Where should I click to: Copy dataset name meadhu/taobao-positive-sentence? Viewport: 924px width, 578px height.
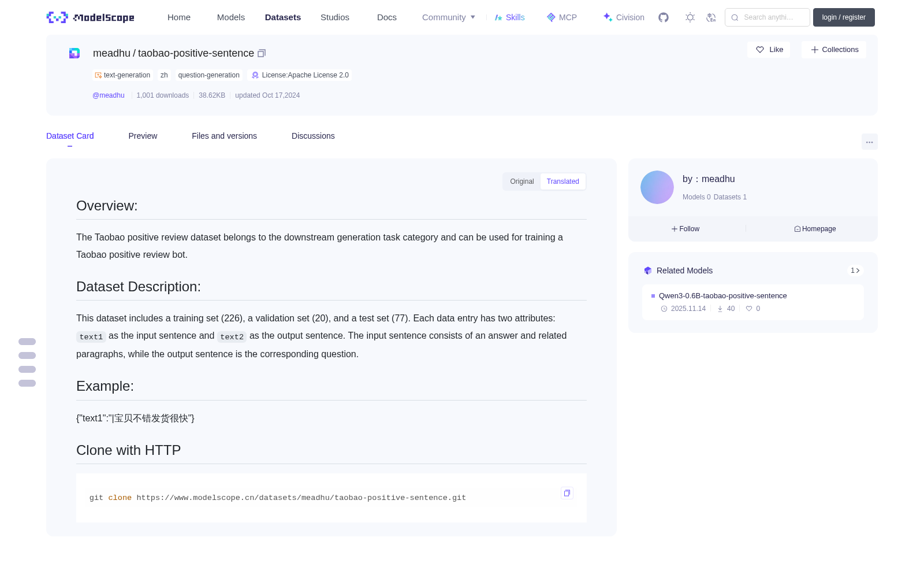coord(262,53)
